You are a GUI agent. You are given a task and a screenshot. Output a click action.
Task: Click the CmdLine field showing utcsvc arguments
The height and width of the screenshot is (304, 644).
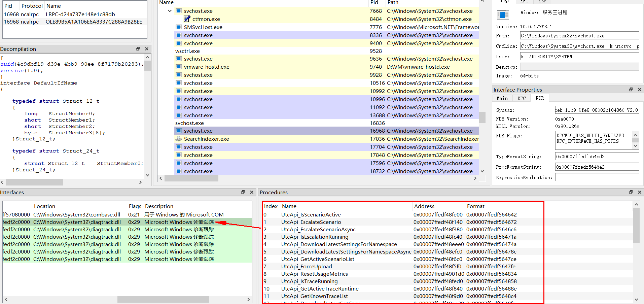click(579, 46)
